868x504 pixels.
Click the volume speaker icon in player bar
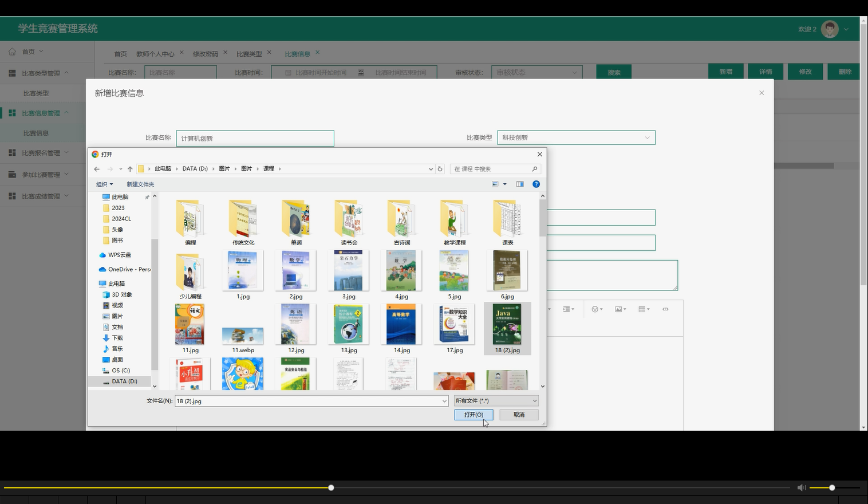[801, 487]
